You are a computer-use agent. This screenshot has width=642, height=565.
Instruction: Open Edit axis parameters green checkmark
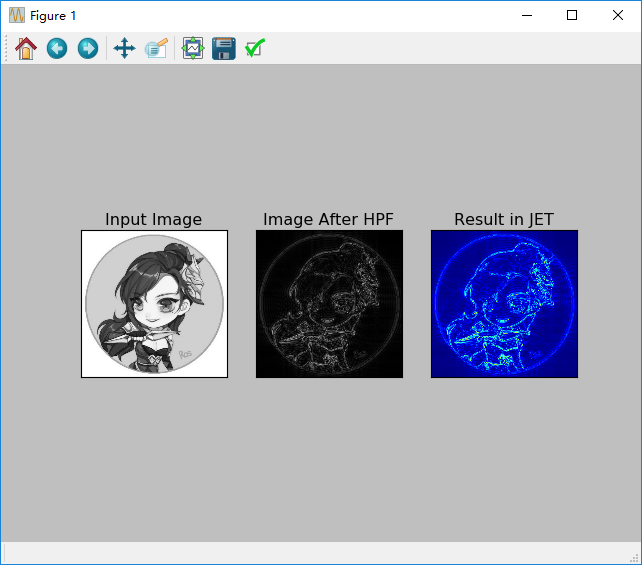pos(255,48)
